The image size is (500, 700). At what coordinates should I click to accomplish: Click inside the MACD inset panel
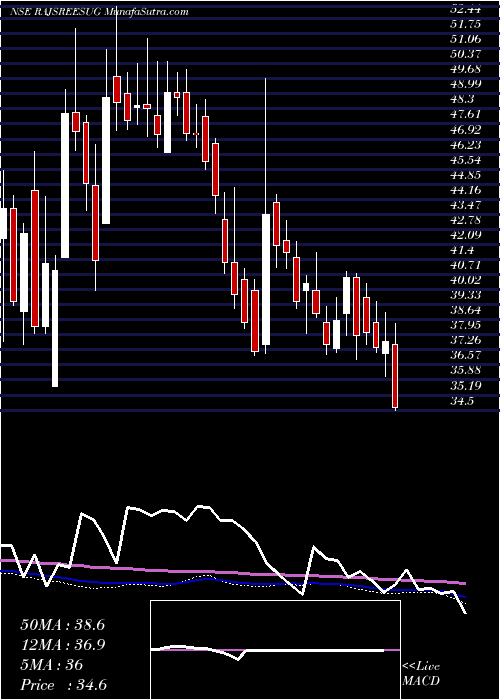pos(275,650)
